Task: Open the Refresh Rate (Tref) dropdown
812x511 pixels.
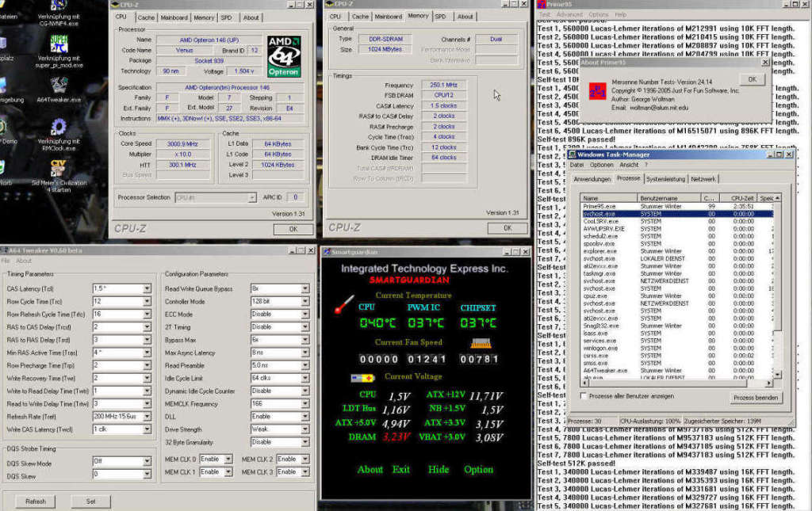Action: tap(147, 417)
